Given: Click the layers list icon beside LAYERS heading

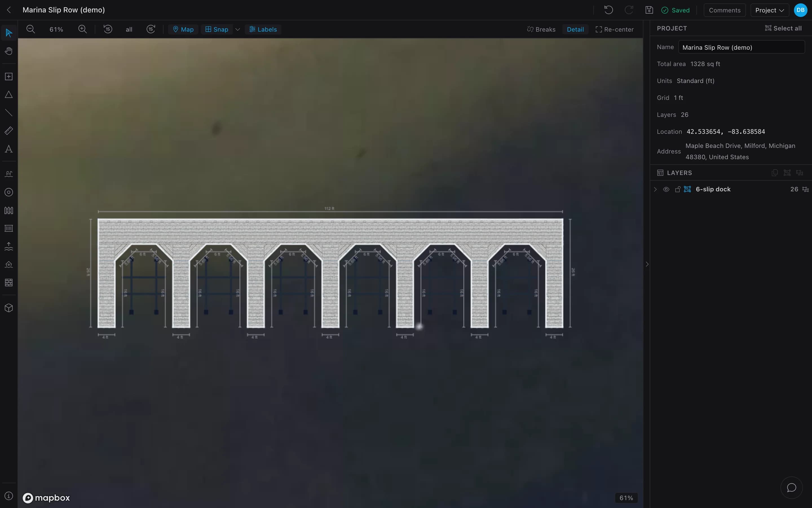Looking at the screenshot, I should point(660,173).
